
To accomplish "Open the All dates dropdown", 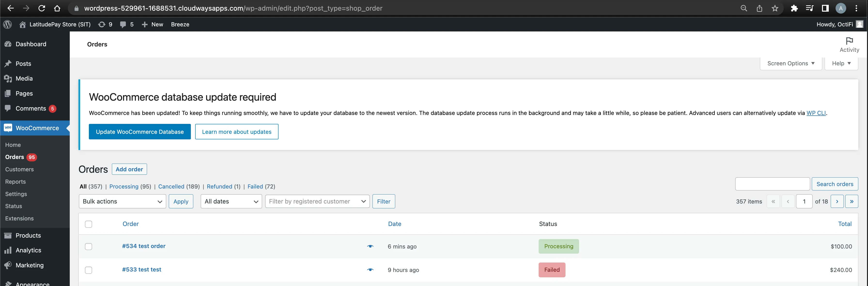I will click(231, 202).
